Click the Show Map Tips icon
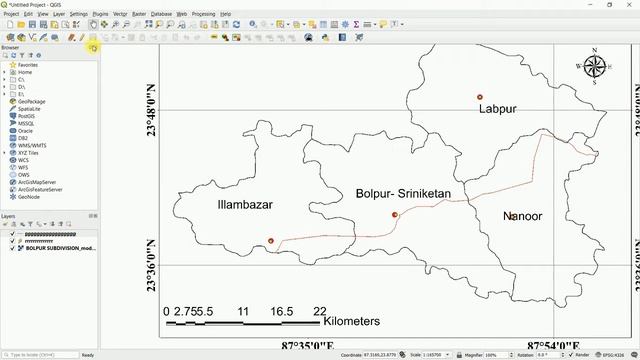The image size is (640, 360). 383,25
